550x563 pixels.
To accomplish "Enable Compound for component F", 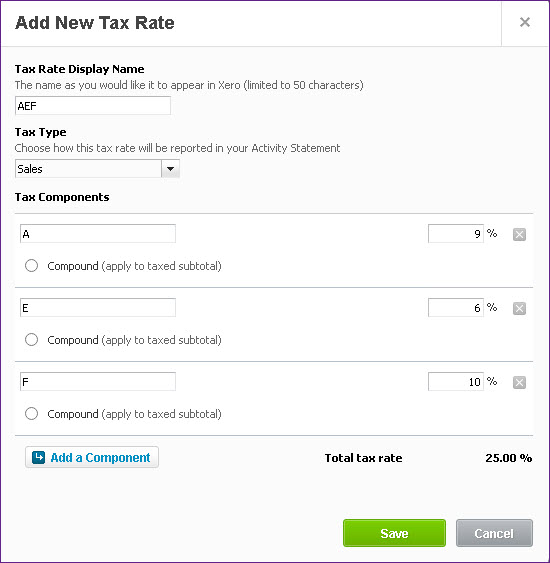I will pyautogui.click(x=32, y=414).
